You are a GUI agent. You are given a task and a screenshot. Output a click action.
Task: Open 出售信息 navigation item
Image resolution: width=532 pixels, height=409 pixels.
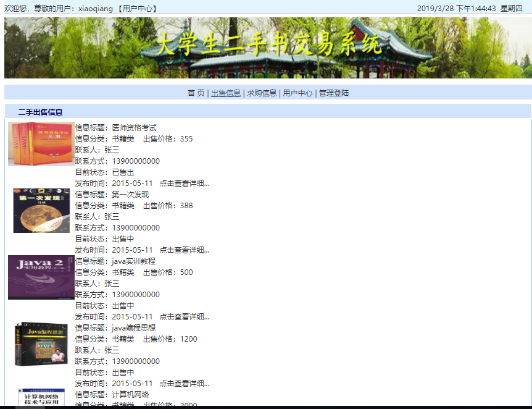tap(226, 93)
